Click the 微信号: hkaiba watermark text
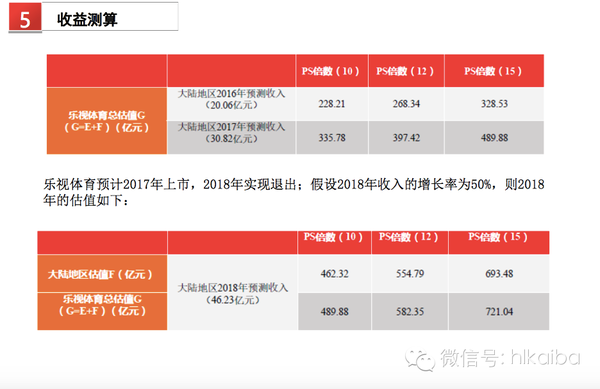Image resolution: width=600 pixels, height=389 pixels. [510, 358]
